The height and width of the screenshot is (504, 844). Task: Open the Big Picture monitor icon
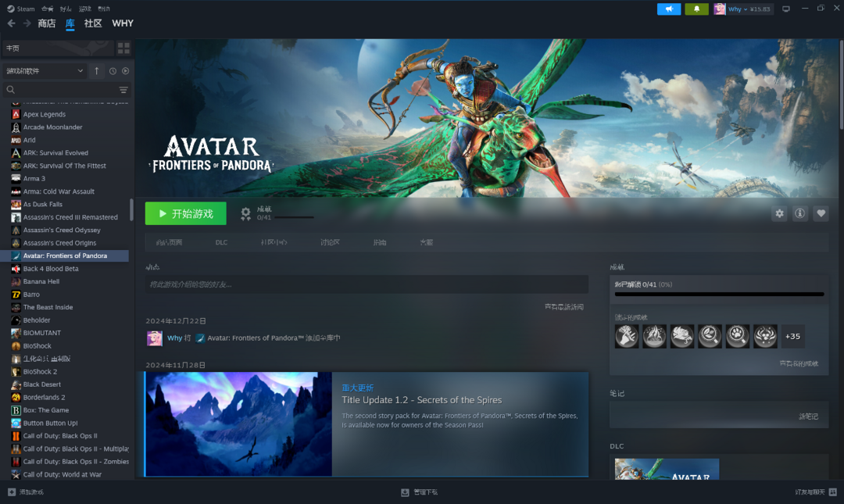(786, 9)
